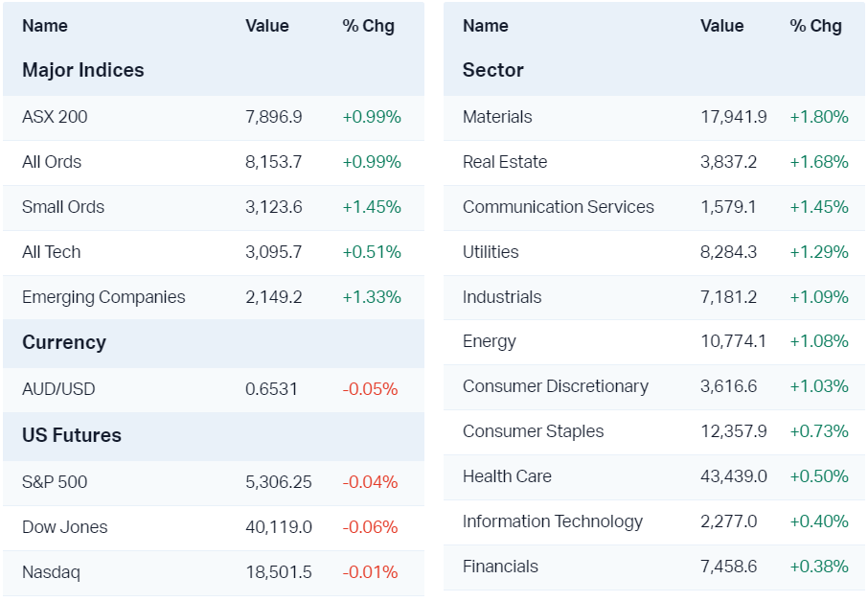Image resolution: width=868 pixels, height=602 pixels.
Task: Open the Materials sector row
Action: pos(497,117)
